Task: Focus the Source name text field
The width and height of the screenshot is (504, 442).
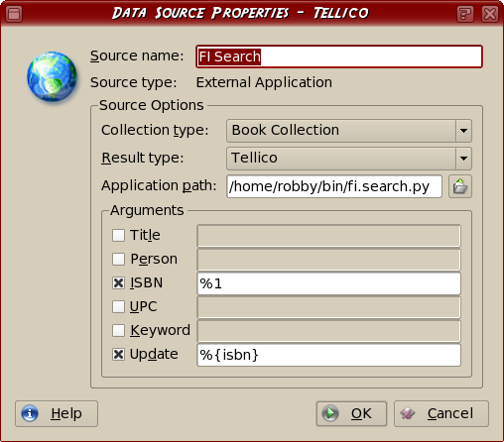Action: coord(339,56)
